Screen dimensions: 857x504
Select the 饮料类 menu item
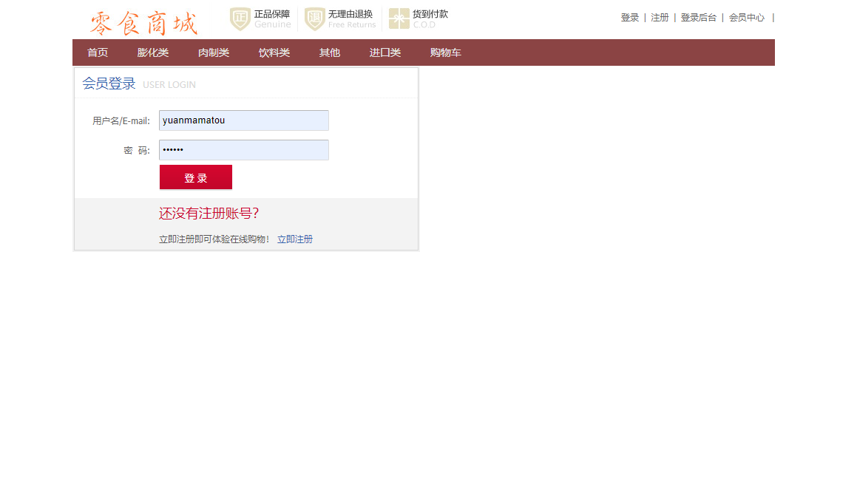274,52
